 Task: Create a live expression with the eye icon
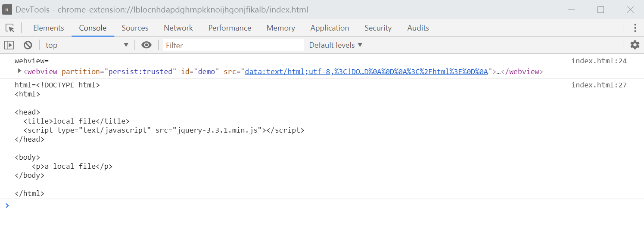(146, 45)
